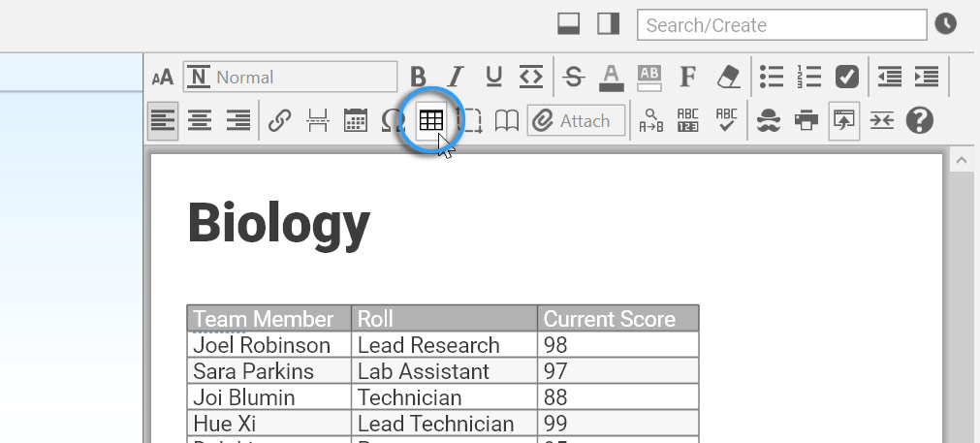
Task: Click the eraser to clear formatting
Action: (x=727, y=77)
